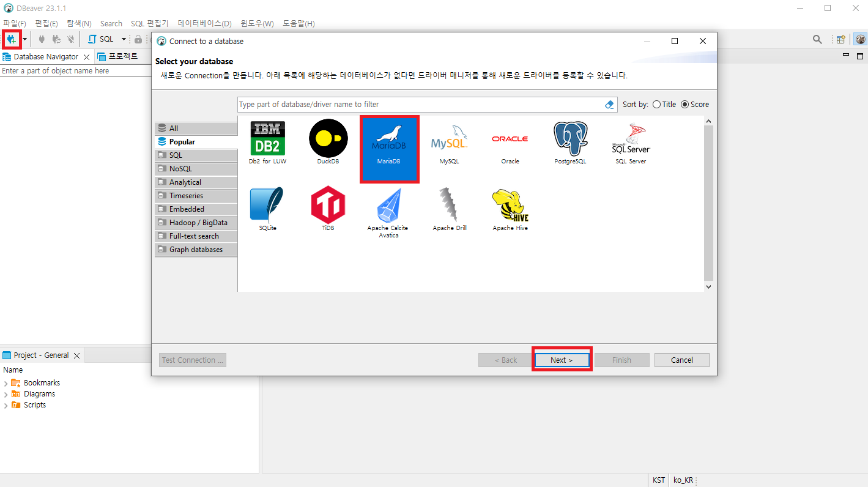The height and width of the screenshot is (487, 868).
Task: Click the Finish button
Action: 622,360
